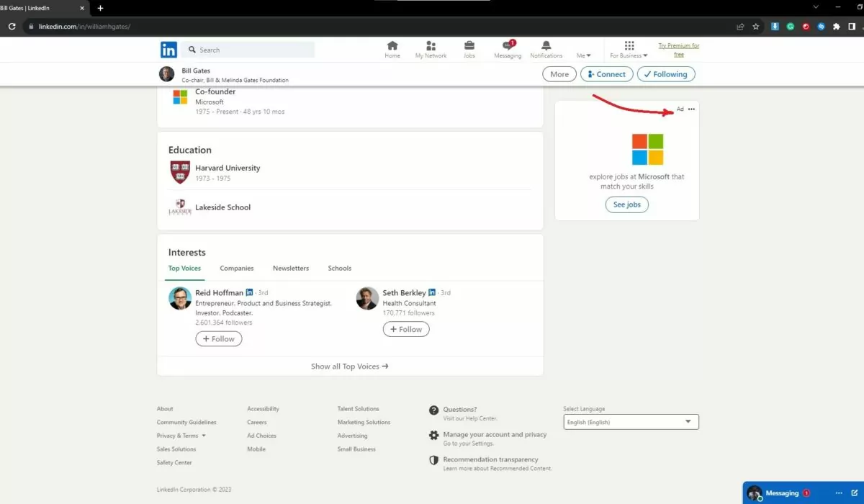Open top-nav Messaging icon with badge
Viewport: 864px width, 504px height.
tap(508, 50)
